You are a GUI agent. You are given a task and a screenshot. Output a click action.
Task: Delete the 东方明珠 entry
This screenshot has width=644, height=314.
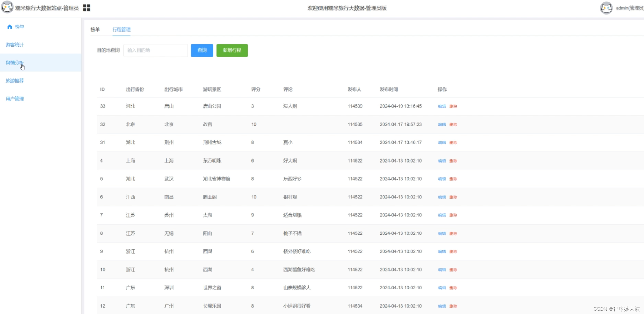click(x=453, y=161)
